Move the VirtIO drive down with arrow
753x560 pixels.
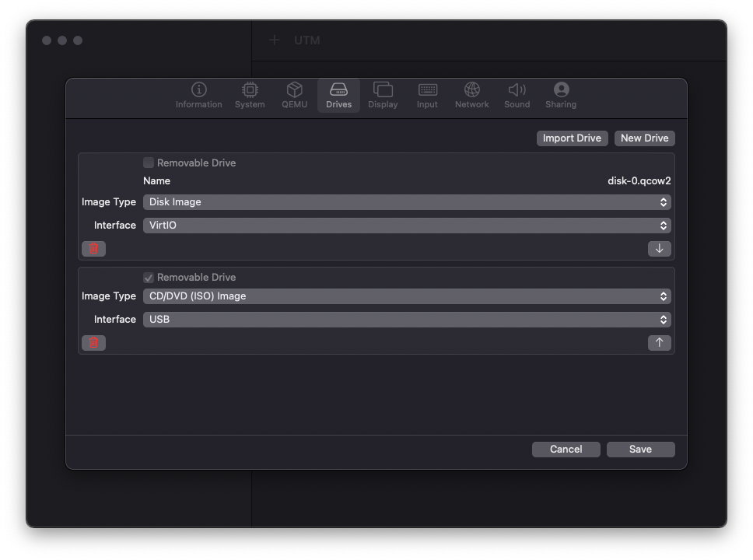tap(660, 248)
